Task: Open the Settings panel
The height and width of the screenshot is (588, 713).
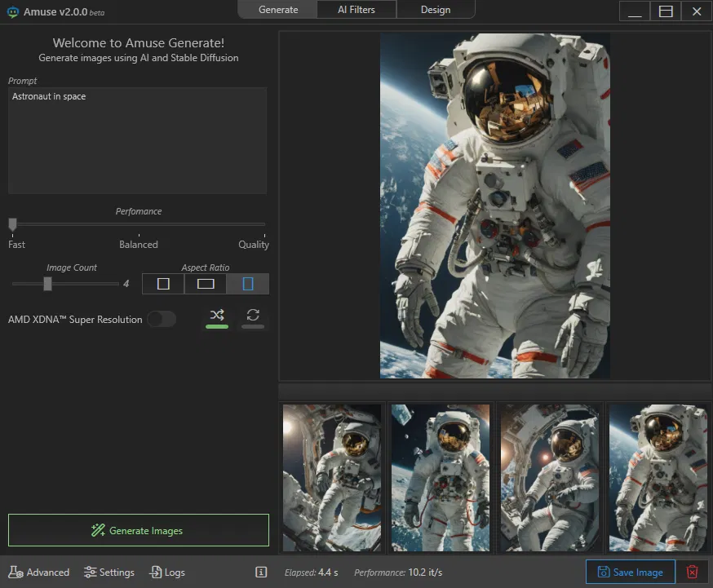Action: [109, 573]
